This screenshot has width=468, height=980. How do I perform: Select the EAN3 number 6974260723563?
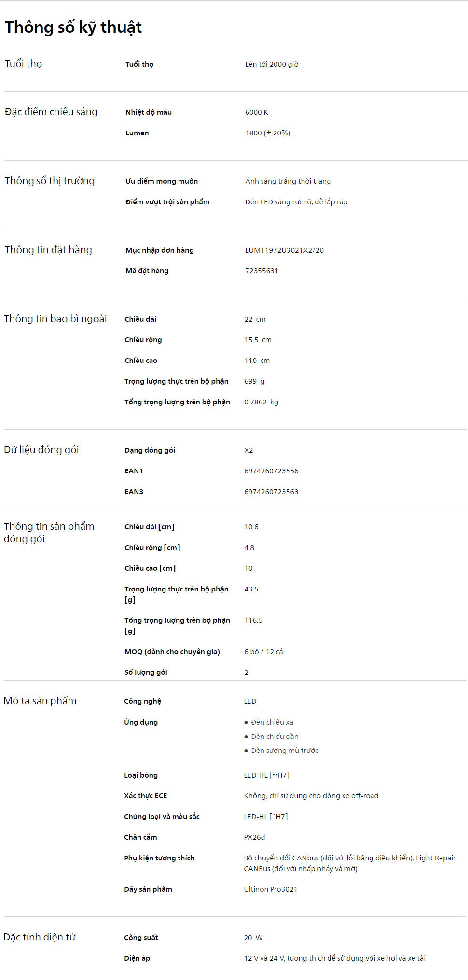pos(271,492)
